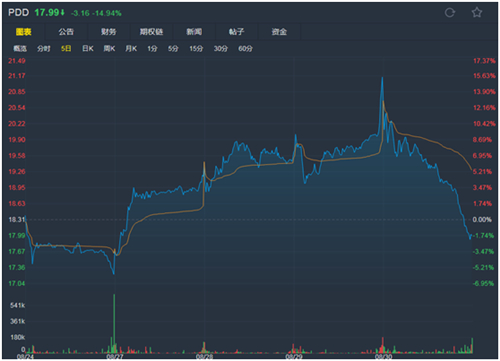Click the 17.37% top percentage label

[484, 61]
